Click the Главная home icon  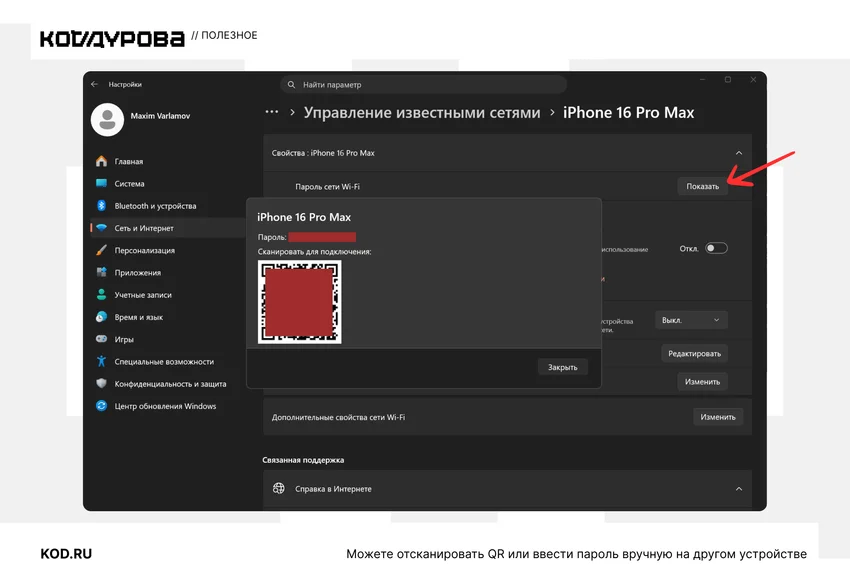101,161
